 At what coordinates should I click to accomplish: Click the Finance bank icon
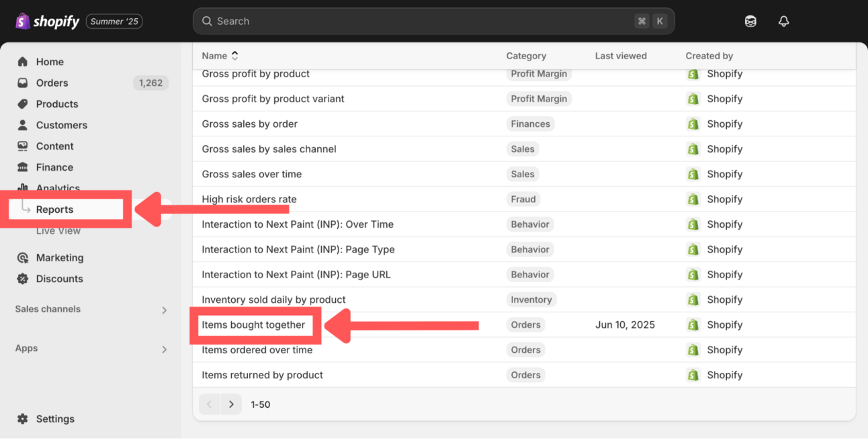[x=23, y=167]
